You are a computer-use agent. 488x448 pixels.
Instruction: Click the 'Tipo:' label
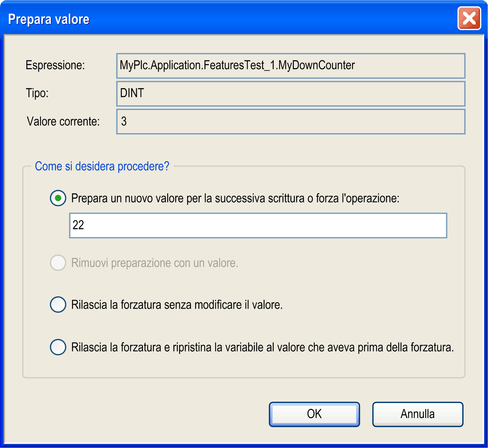coord(37,93)
